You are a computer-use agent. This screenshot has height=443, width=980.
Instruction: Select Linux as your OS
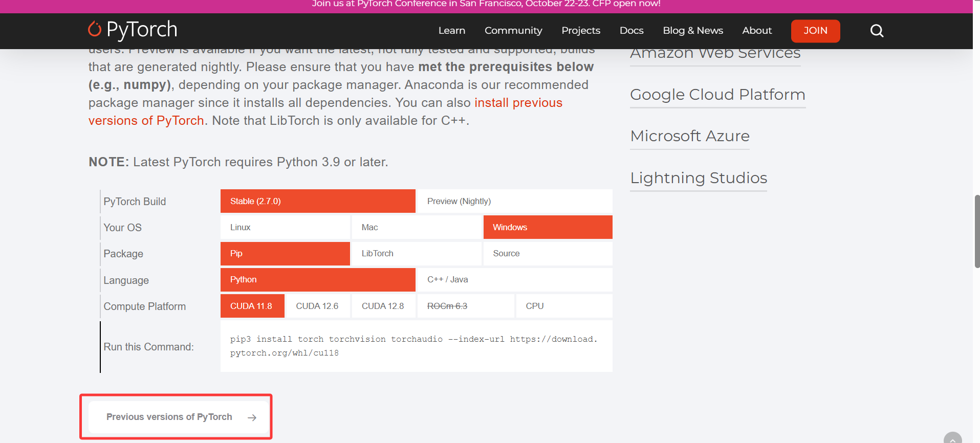click(x=285, y=227)
